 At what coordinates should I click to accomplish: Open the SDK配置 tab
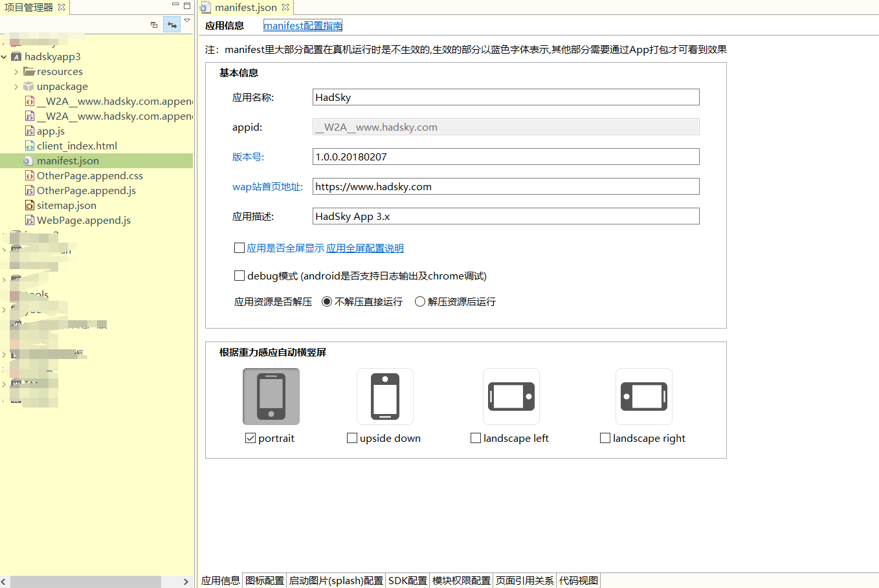[x=408, y=581]
